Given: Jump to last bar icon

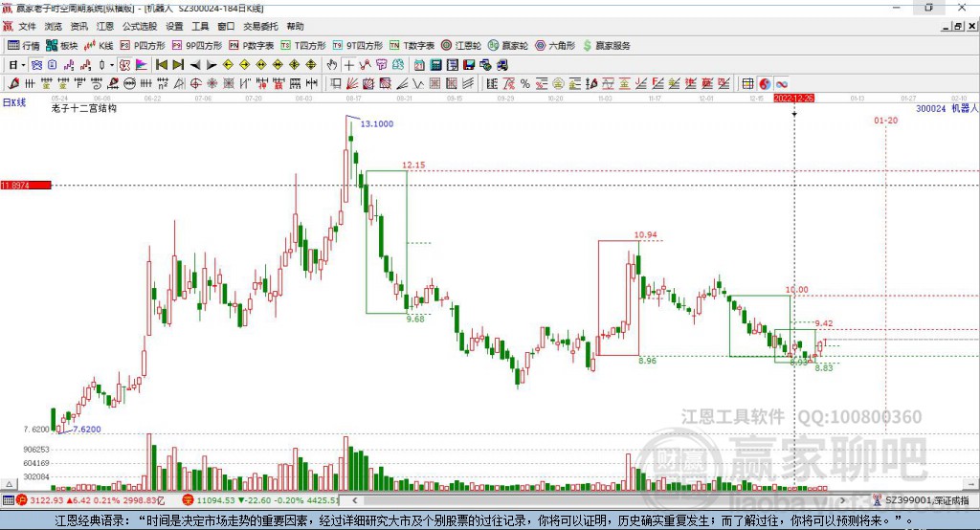Looking at the screenshot, I should (178, 65).
